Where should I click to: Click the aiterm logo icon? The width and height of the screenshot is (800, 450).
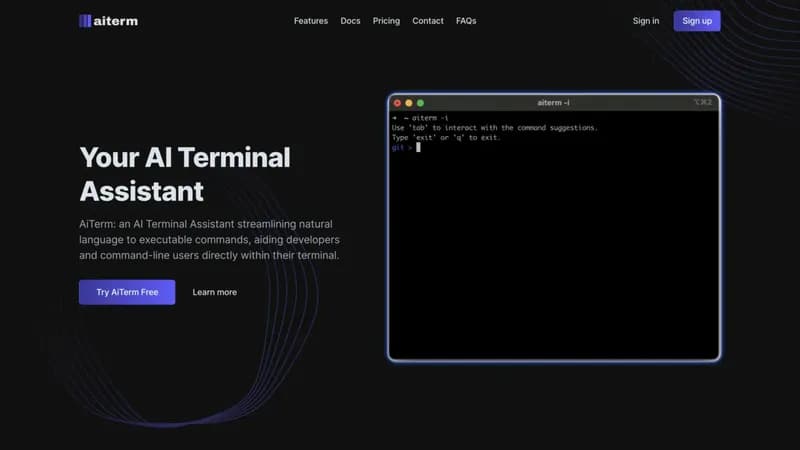click(x=85, y=21)
